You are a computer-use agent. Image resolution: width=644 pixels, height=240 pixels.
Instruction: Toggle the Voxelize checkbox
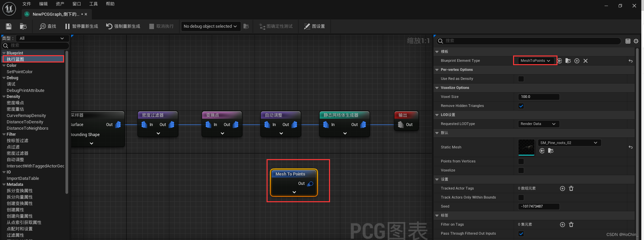[521, 170]
